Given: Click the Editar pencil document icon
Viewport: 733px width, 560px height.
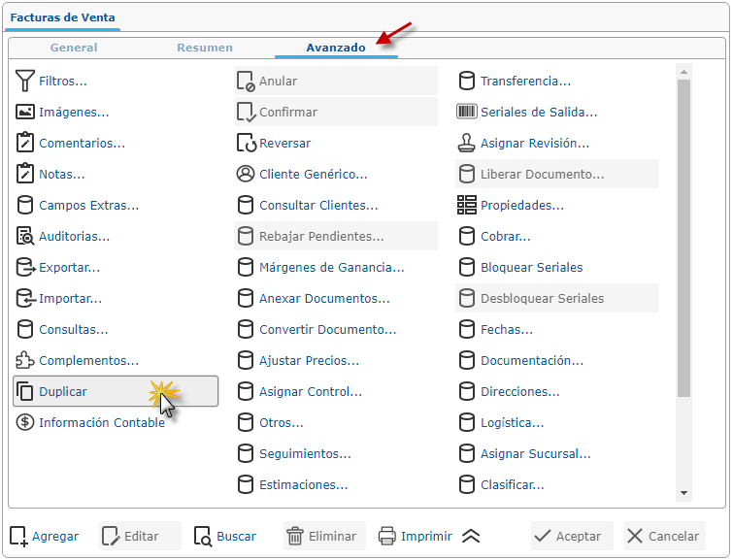Looking at the screenshot, I should point(111,536).
